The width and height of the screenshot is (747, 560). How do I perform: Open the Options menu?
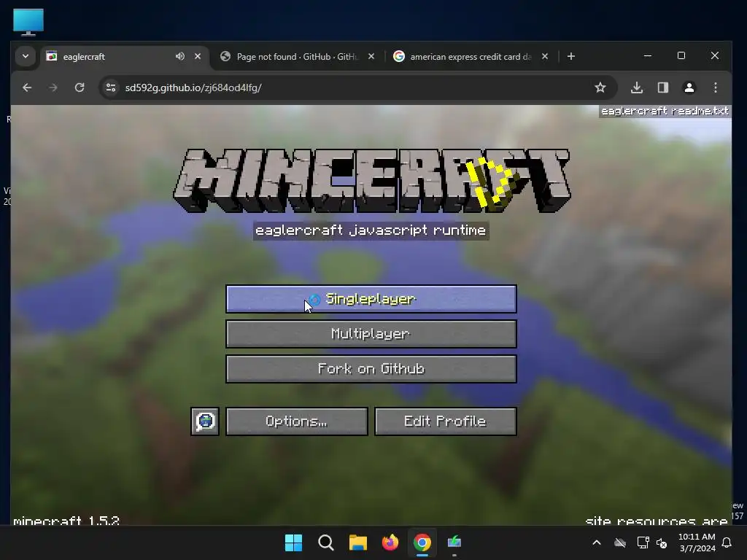coord(297,421)
